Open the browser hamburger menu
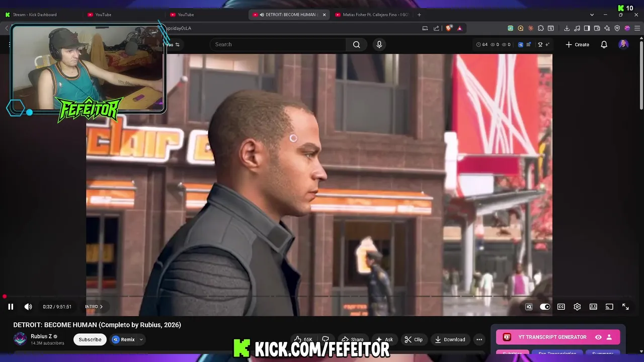The width and height of the screenshot is (644, 362). pyautogui.click(x=637, y=28)
